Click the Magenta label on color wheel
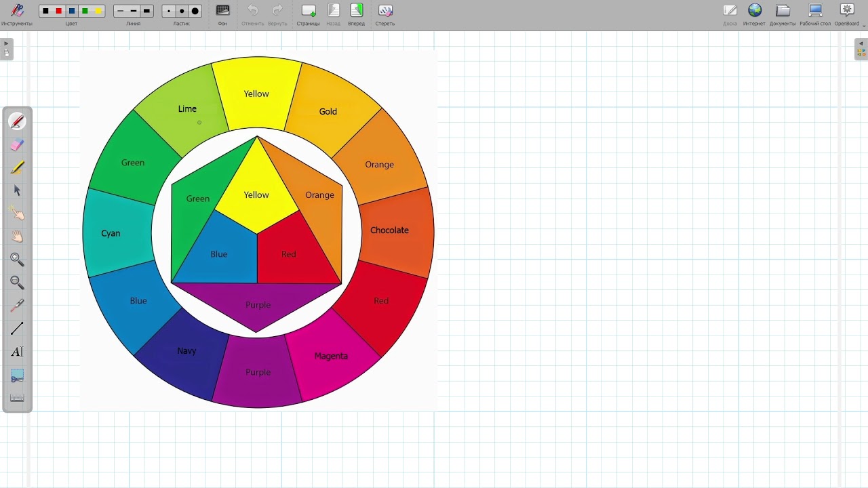 point(331,356)
